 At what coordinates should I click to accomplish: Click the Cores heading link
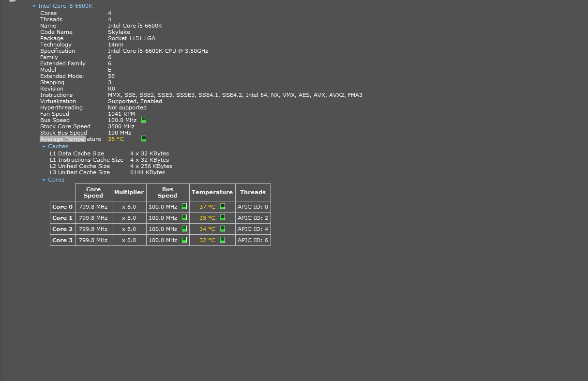56,180
